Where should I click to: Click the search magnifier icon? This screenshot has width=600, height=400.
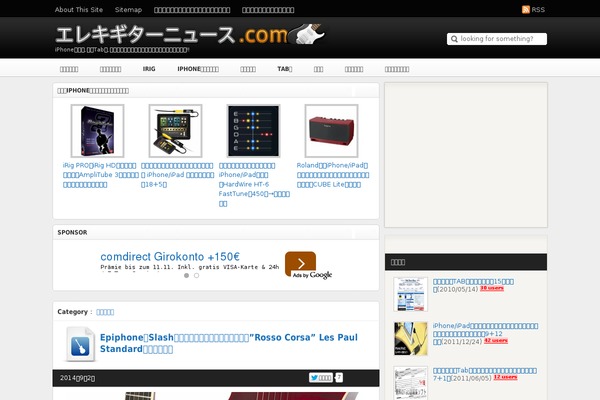[454, 39]
